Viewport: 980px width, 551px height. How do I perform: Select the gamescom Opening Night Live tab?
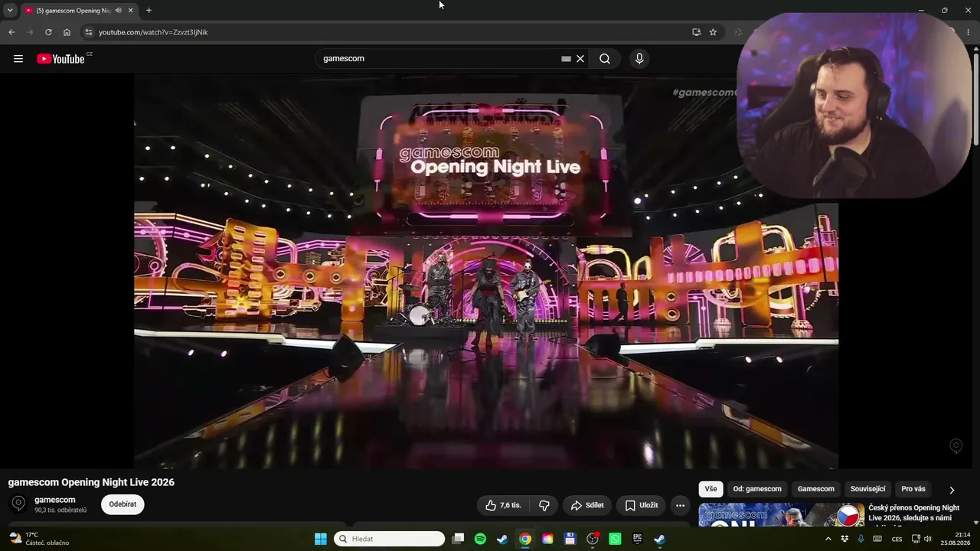[74, 11]
